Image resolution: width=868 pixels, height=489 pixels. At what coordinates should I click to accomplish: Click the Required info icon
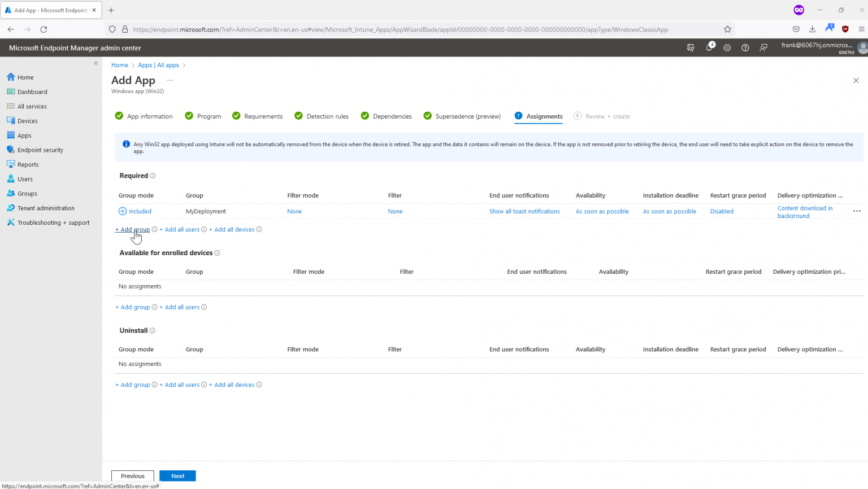click(153, 176)
